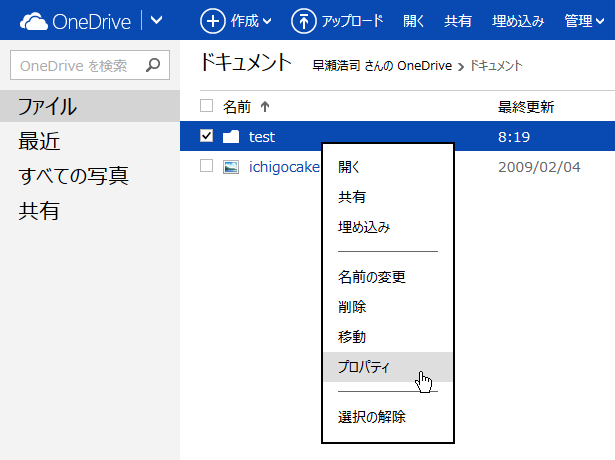The image size is (615, 460).
Task: Open the test folder name link
Action: [x=262, y=137]
